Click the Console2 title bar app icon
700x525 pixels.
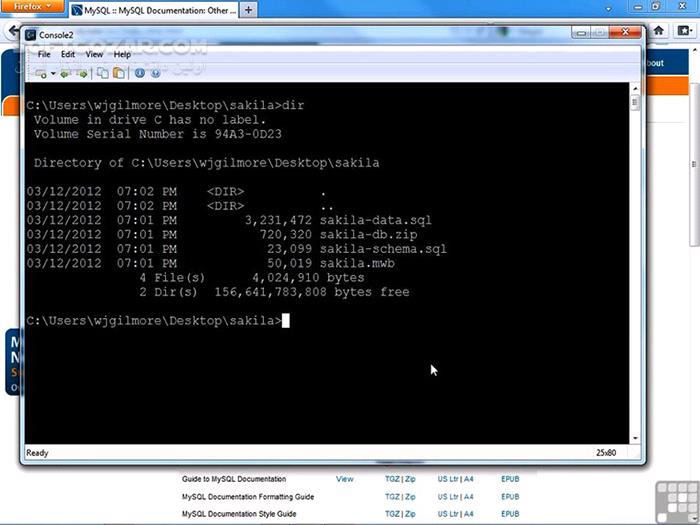click(x=30, y=35)
